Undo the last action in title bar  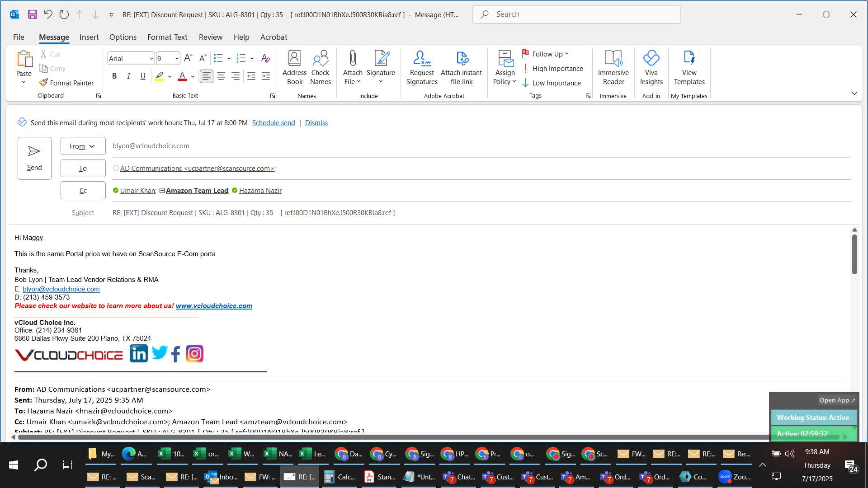tap(48, 14)
